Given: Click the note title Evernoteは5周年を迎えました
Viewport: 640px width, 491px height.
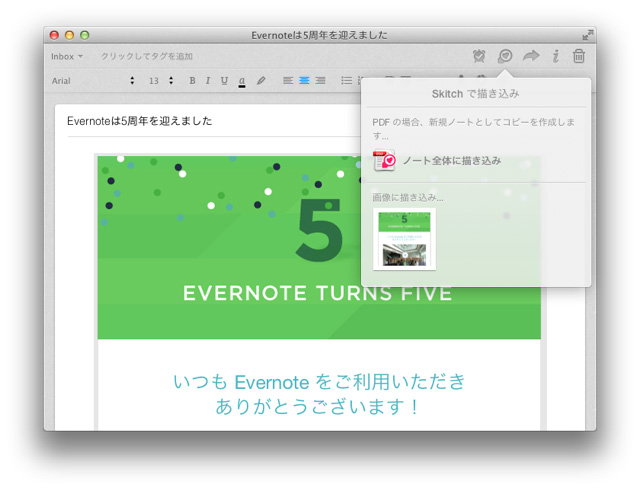Looking at the screenshot, I should (x=140, y=121).
